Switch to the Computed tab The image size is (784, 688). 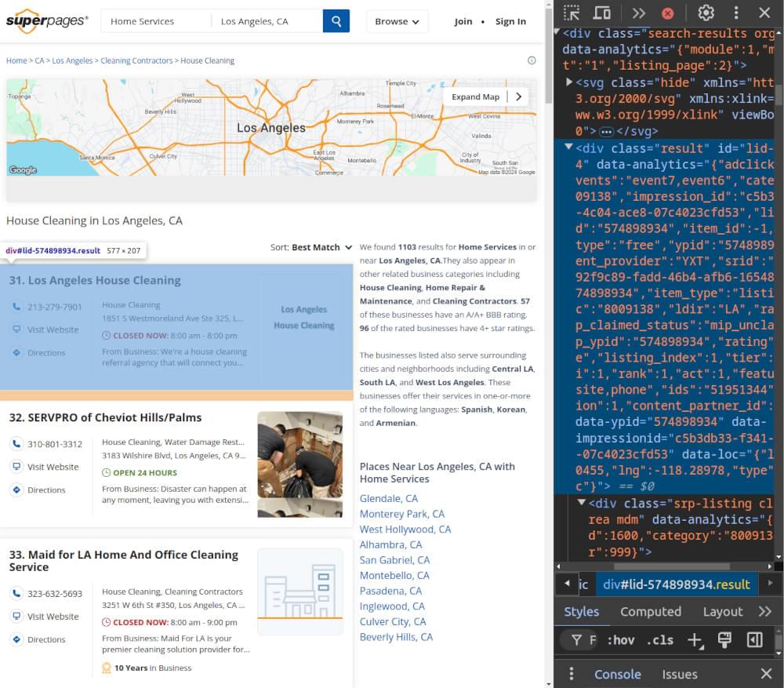(651, 611)
